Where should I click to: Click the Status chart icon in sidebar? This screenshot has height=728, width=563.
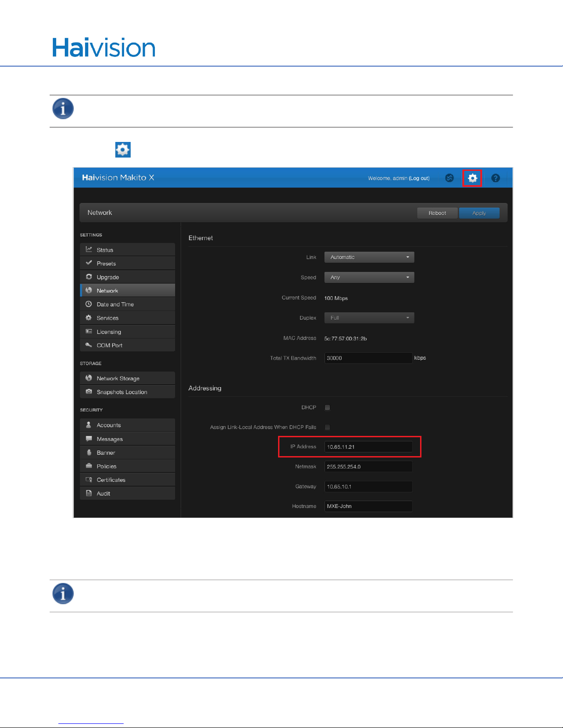[89, 249]
